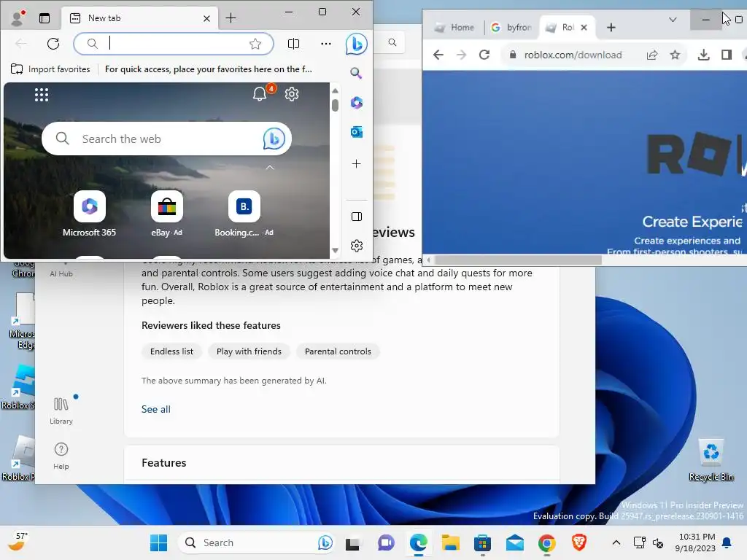Screen dimensions: 747x560
Task: Toggle split screen in Edge toolbar
Action: pos(293,44)
